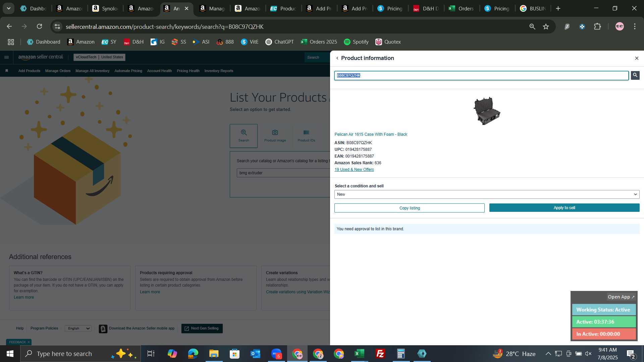Click the ASIN search field in Product information
Image resolution: width=644 pixels, height=362 pixels.
pos(481,75)
